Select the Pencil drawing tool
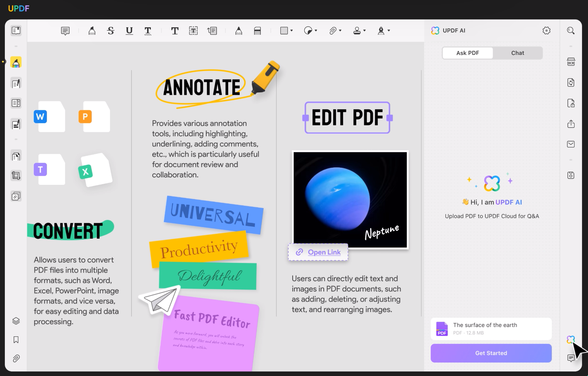 [238, 31]
